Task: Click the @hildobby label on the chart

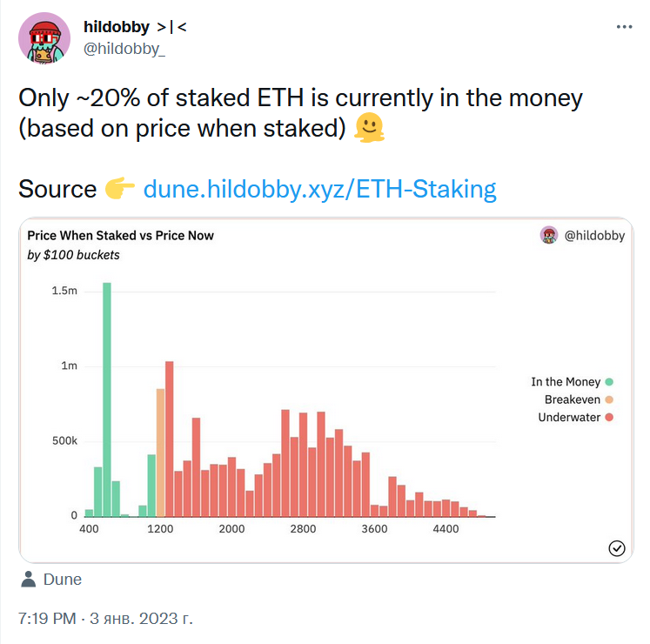Action: [594, 236]
